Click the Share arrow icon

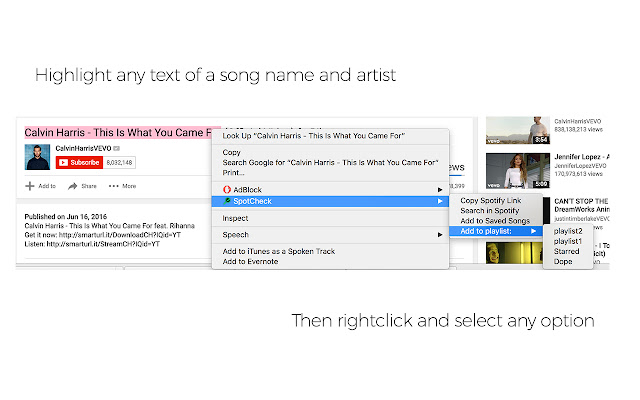click(x=74, y=186)
